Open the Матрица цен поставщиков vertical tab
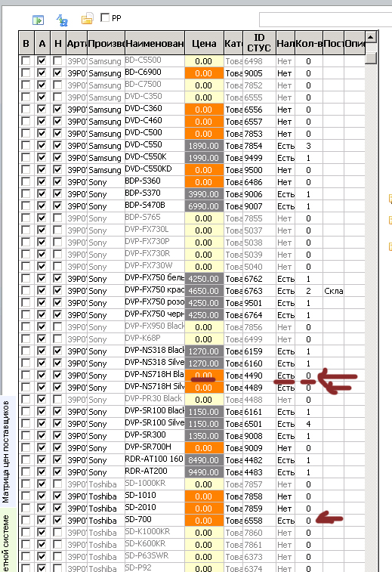This screenshot has width=392, height=572. (6, 452)
